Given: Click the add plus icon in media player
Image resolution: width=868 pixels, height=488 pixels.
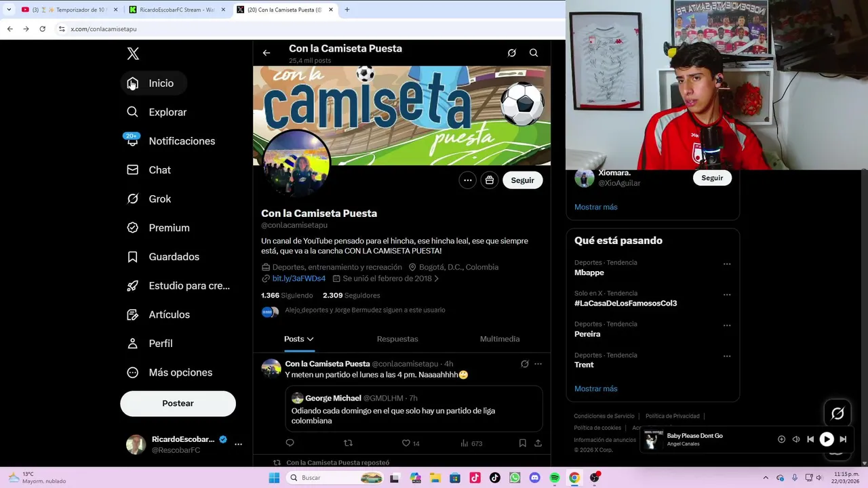Looking at the screenshot, I should pyautogui.click(x=781, y=439).
